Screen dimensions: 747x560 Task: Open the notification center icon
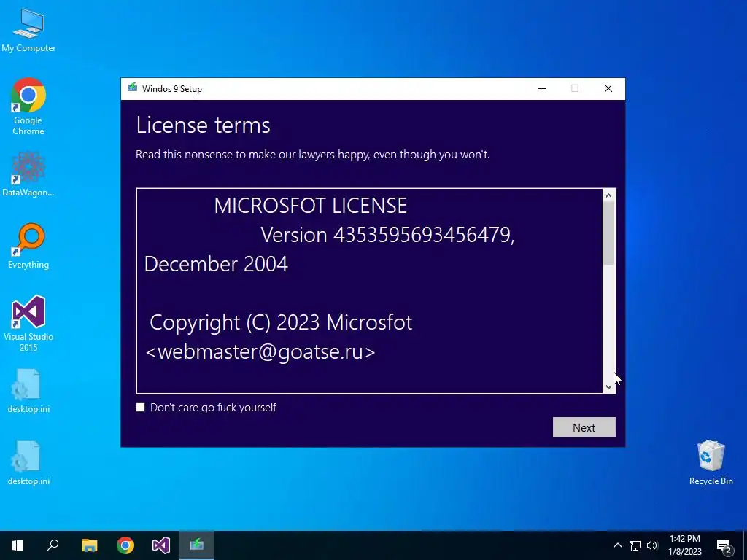coord(724,546)
